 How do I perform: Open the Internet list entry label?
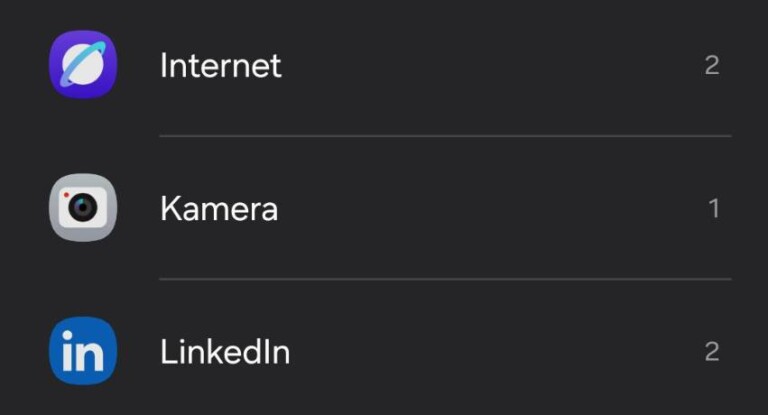coord(220,66)
